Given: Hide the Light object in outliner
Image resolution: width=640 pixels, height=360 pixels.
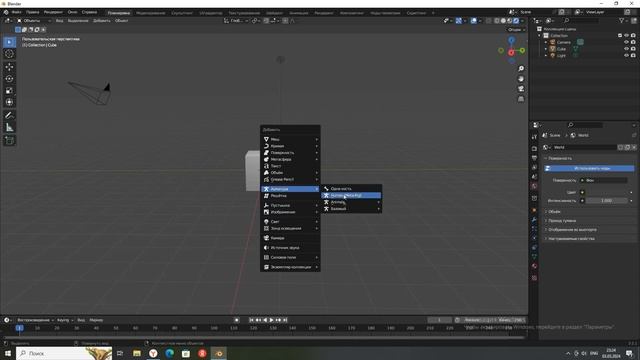Looking at the screenshot, I should [x=626, y=55].
